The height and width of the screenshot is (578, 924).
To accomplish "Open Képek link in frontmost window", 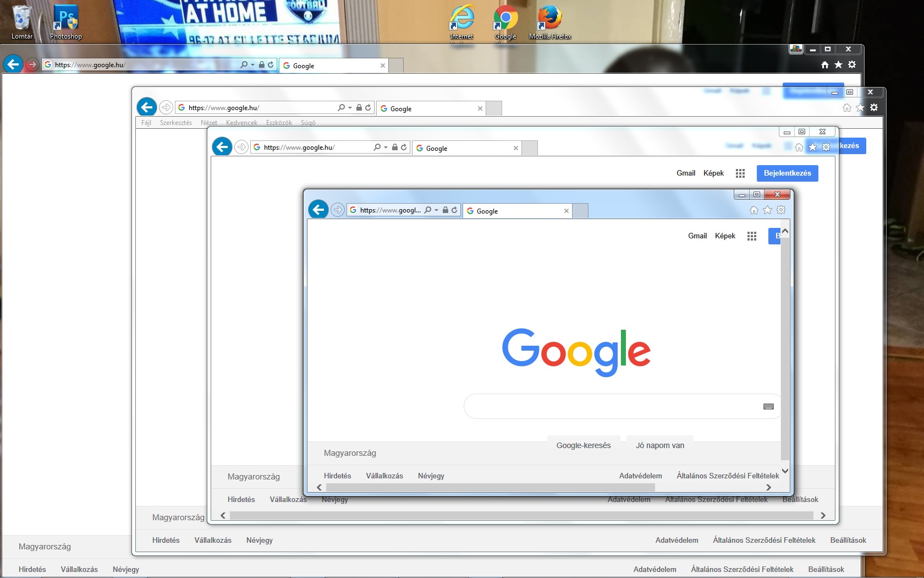I will click(x=725, y=236).
